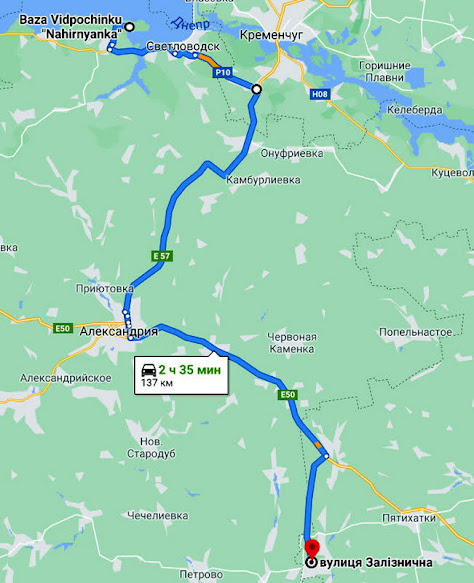Click the car icon in route info box
The width and height of the screenshot is (474, 583).
pyautogui.click(x=149, y=370)
